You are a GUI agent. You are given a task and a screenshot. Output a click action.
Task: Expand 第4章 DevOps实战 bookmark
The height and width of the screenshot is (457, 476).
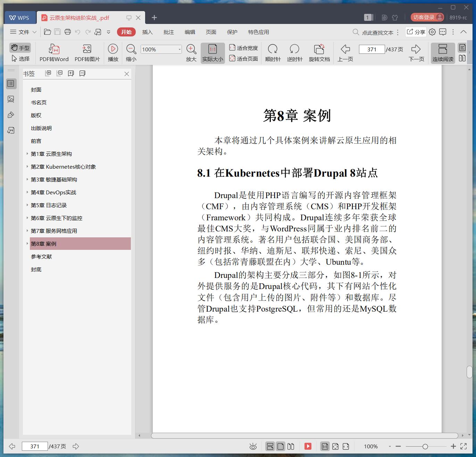tap(27, 192)
